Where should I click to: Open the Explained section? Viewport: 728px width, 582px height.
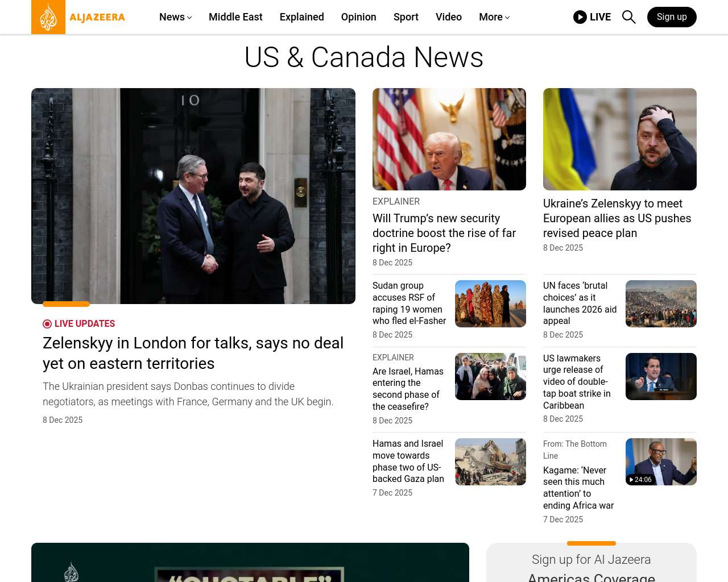302,17
